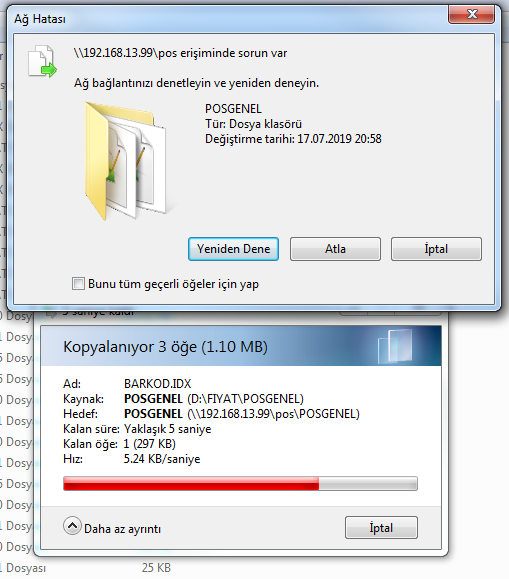Collapse details with the round chevron button
This screenshot has height=579, width=509.
click(x=72, y=525)
